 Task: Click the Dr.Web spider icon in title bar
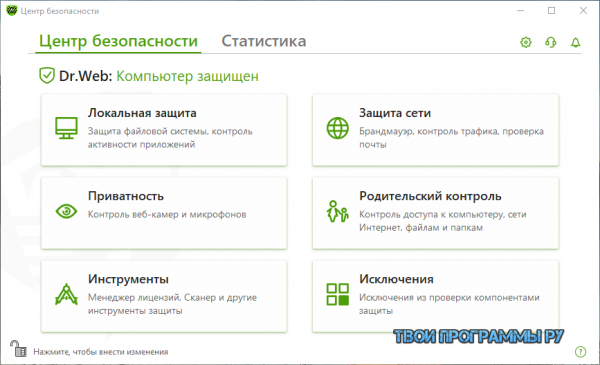pos(12,10)
